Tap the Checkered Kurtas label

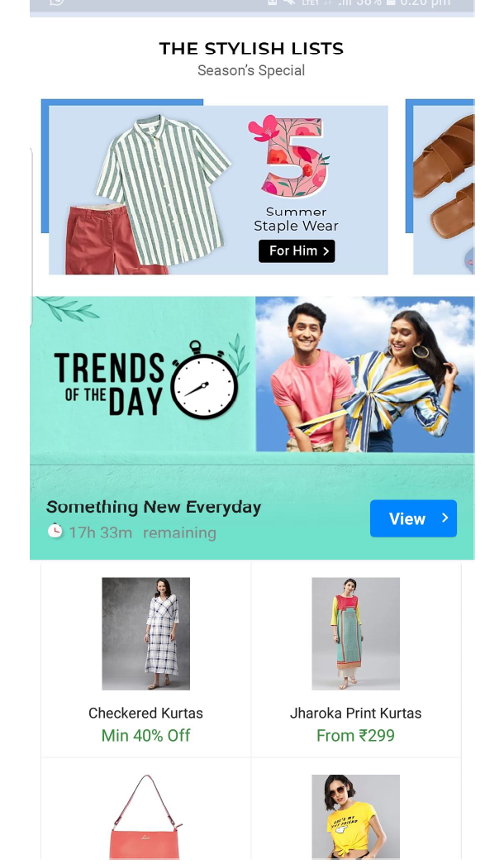click(x=146, y=713)
